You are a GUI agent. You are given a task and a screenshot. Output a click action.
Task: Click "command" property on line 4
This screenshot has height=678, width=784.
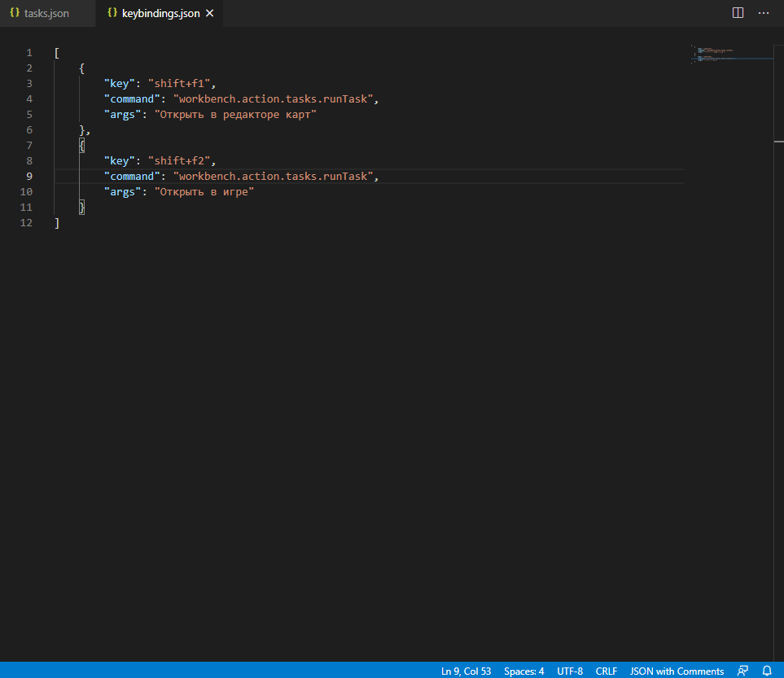pyautogui.click(x=132, y=99)
